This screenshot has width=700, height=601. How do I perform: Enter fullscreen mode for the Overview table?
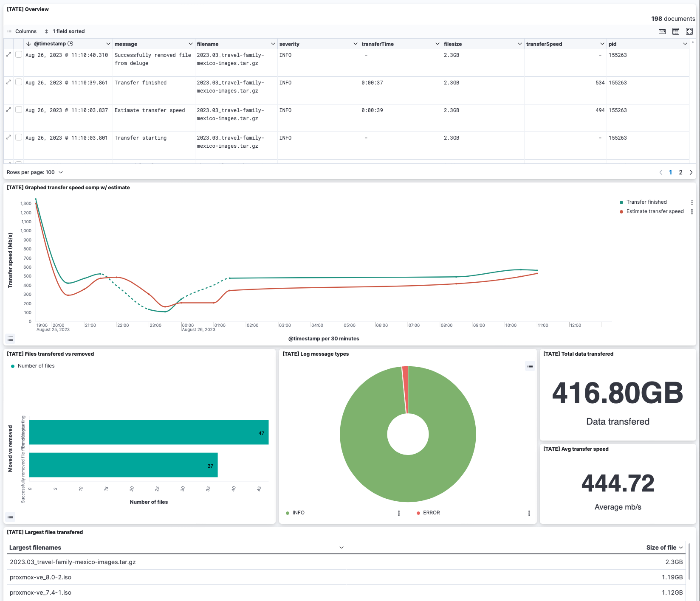pos(689,31)
